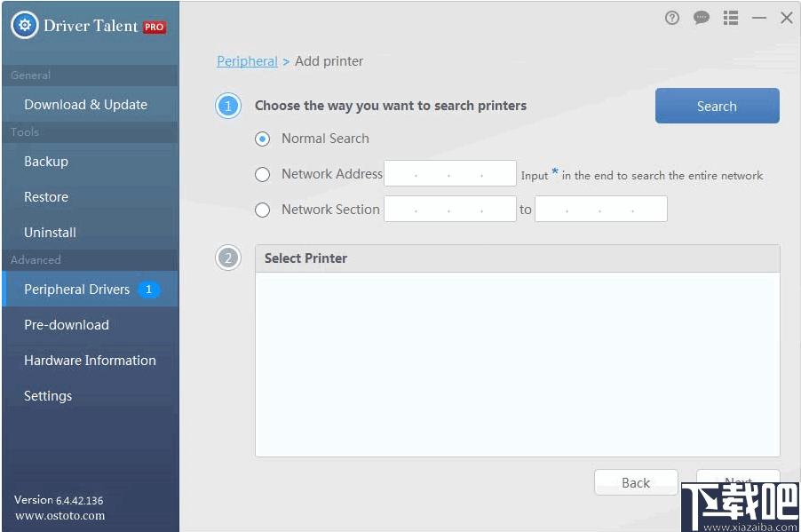Click the step 1 circle icon

pyautogui.click(x=228, y=106)
